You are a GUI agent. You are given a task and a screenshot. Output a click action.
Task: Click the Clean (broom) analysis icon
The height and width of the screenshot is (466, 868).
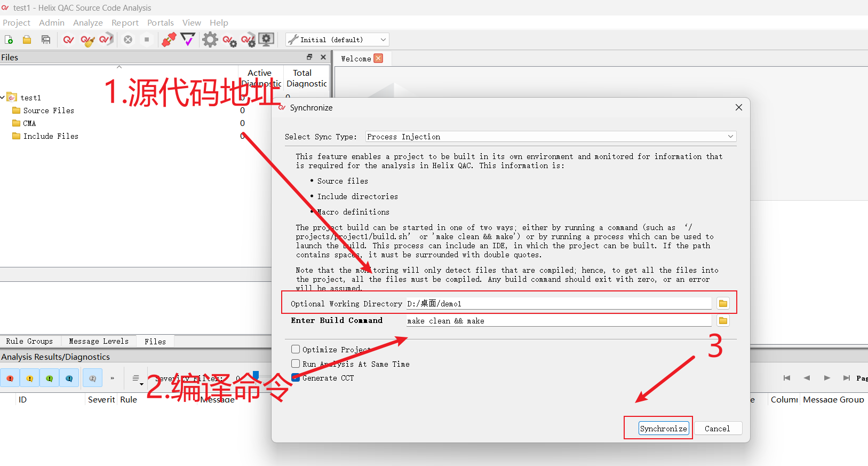[87, 40]
